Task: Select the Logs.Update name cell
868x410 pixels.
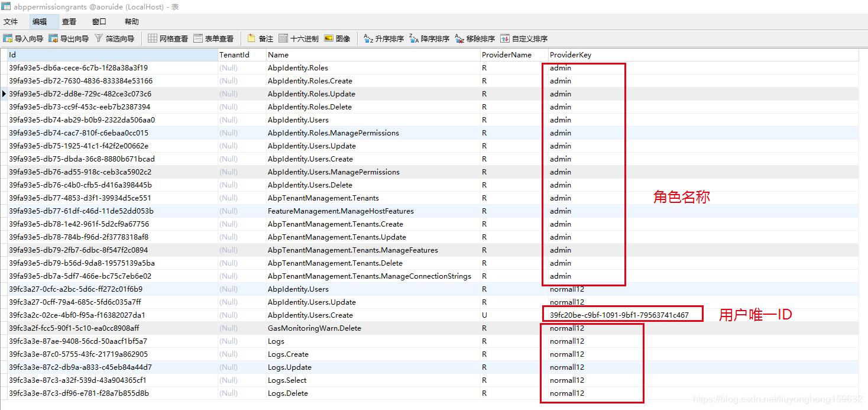Action: click(373, 367)
